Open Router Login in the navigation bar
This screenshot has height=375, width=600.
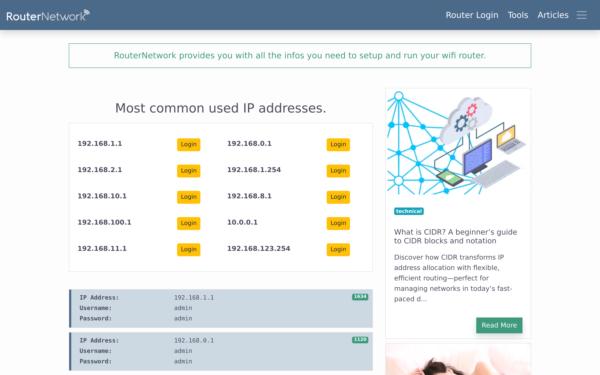[472, 15]
